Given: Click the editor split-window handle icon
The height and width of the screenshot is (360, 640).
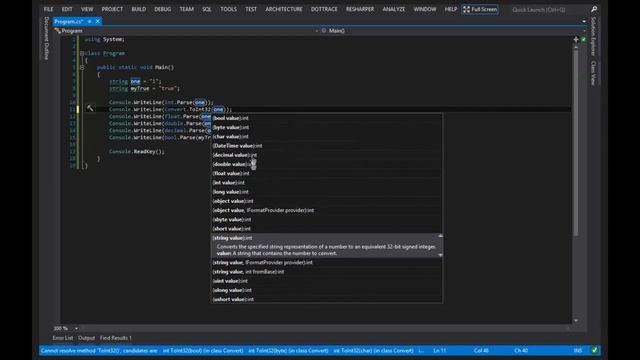Looking at the screenshot, I should click(x=576, y=40).
